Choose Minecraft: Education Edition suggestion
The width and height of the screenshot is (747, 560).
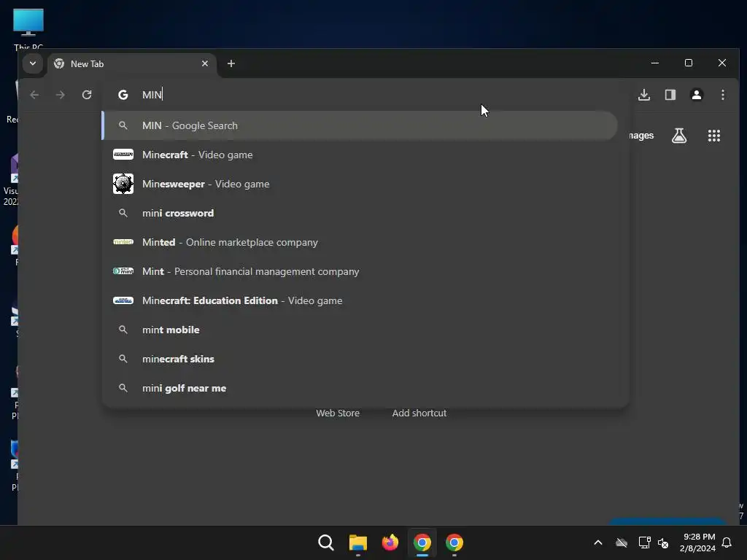[x=360, y=300]
